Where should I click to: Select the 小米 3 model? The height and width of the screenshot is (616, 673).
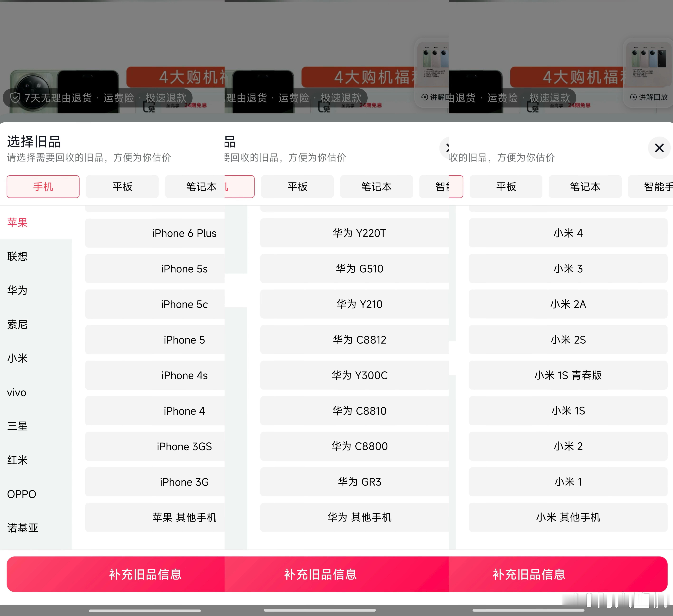coord(568,269)
